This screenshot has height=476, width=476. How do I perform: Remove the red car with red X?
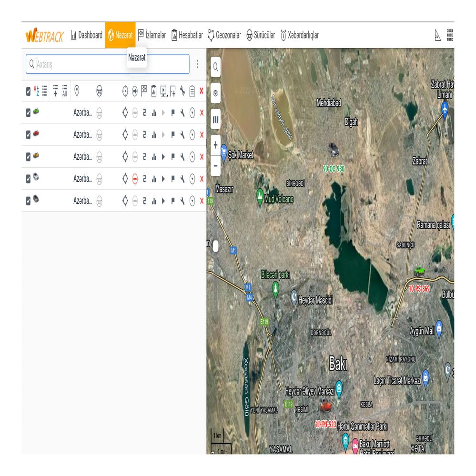point(202,135)
